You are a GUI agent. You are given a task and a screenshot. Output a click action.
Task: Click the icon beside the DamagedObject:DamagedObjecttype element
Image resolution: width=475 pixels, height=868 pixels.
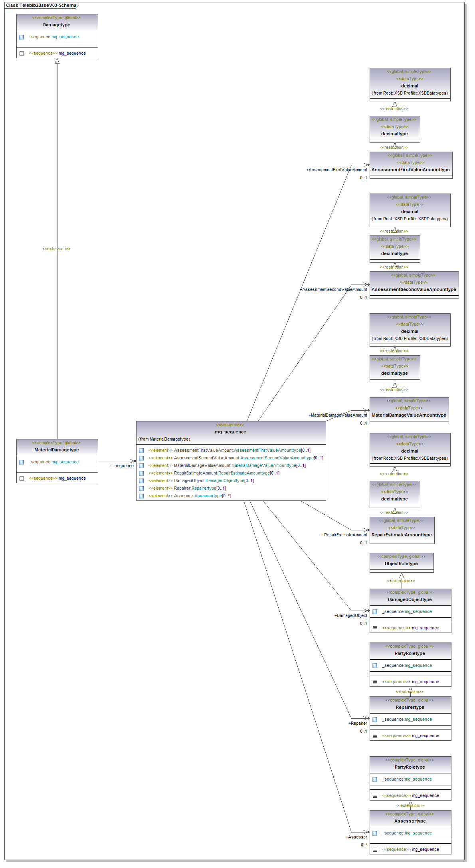[141, 481]
